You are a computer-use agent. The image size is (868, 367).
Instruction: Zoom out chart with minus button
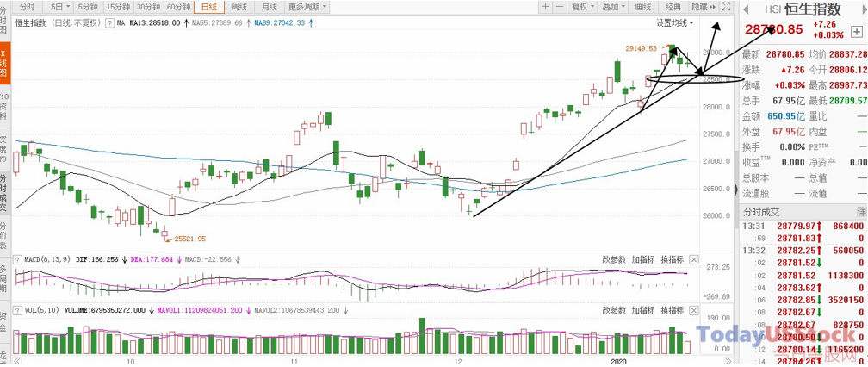point(560,7)
